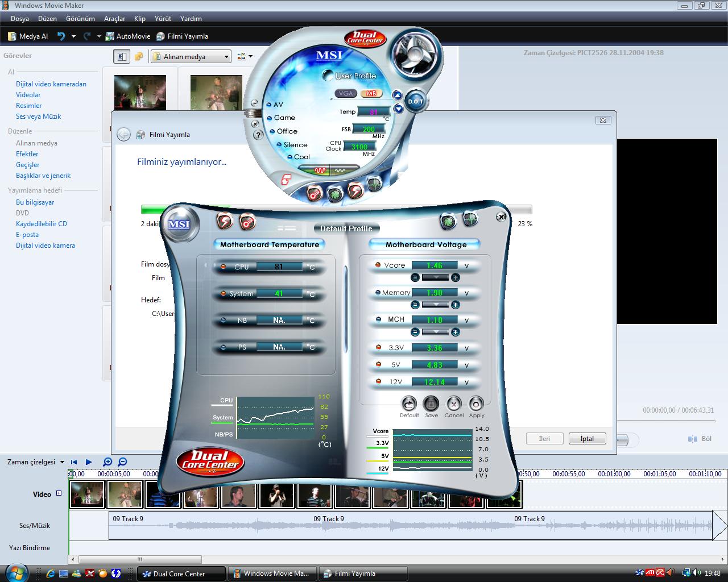Screen dimensions: 728x582
Task: Click the Save round button under voltages
Action: pyautogui.click(x=431, y=404)
